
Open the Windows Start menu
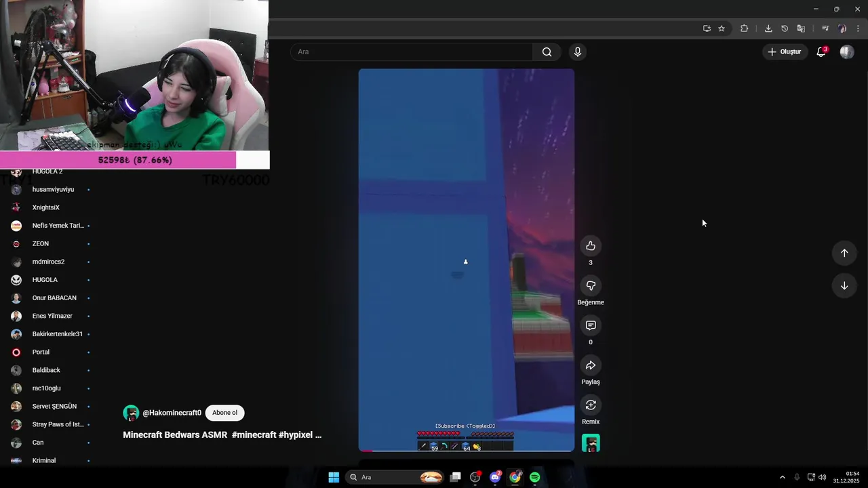click(334, 477)
